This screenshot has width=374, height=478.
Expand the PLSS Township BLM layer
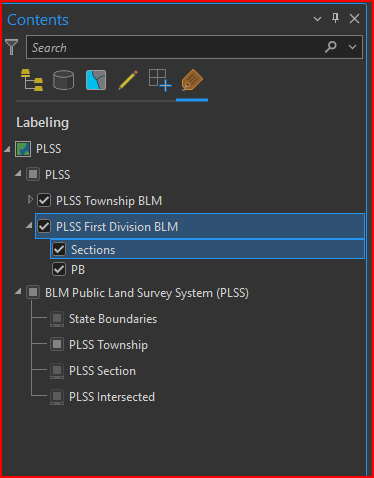[x=30, y=200]
